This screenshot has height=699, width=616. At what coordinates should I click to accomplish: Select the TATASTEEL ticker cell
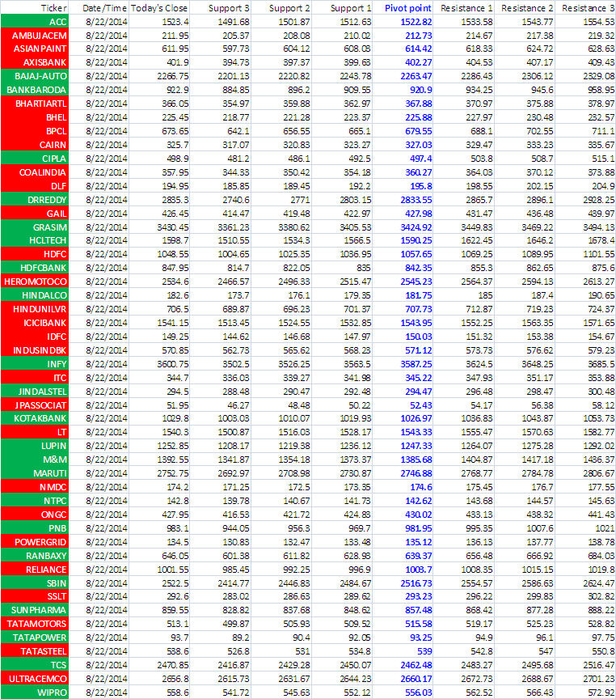[x=35, y=651]
